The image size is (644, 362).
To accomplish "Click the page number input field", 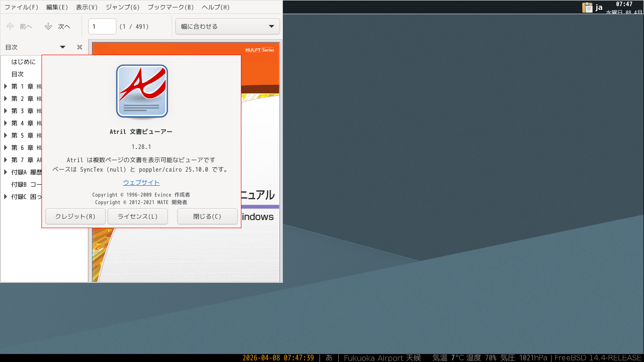I will point(102,26).
